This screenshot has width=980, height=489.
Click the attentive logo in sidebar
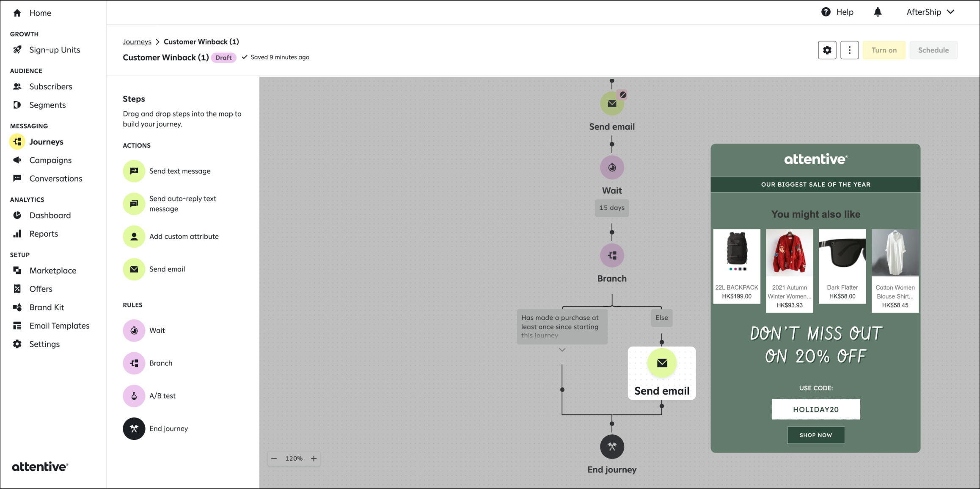point(40,467)
